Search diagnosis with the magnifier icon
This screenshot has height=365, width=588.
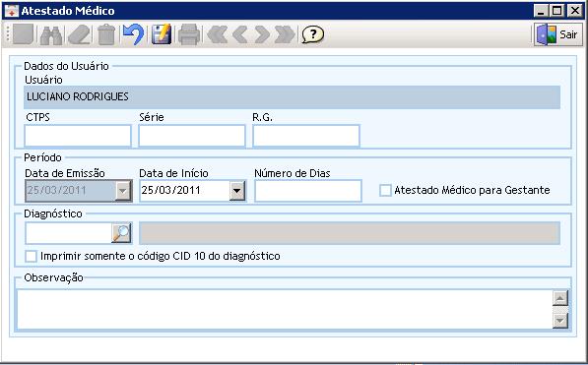pyautogui.click(x=121, y=233)
